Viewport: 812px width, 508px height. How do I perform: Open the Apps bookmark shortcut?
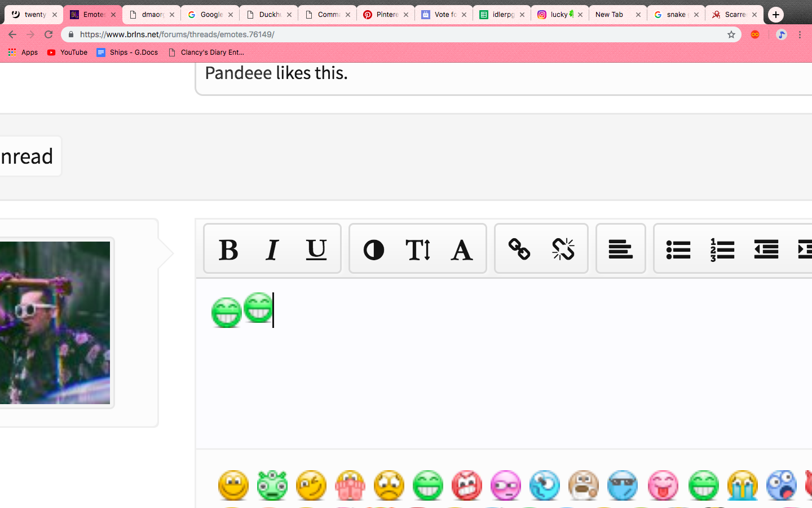click(x=23, y=52)
